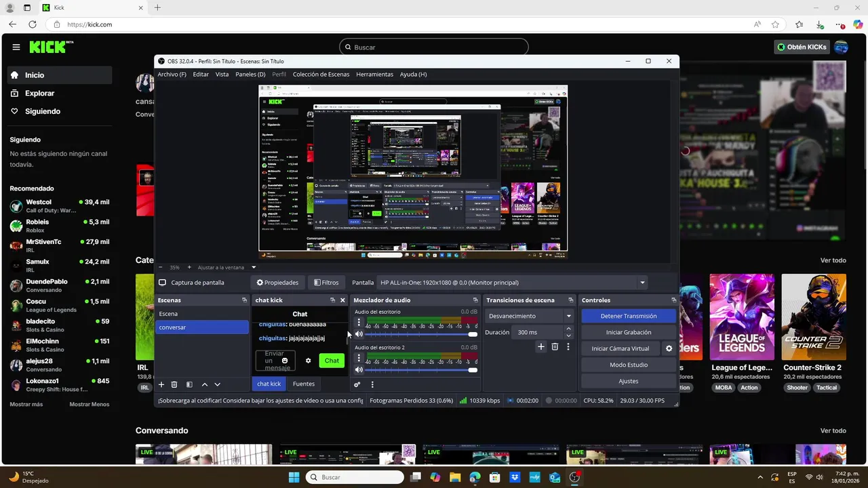Open the emoji picker in the chat message box
This screenshot has width=868, height=488.
click(285, 361)
